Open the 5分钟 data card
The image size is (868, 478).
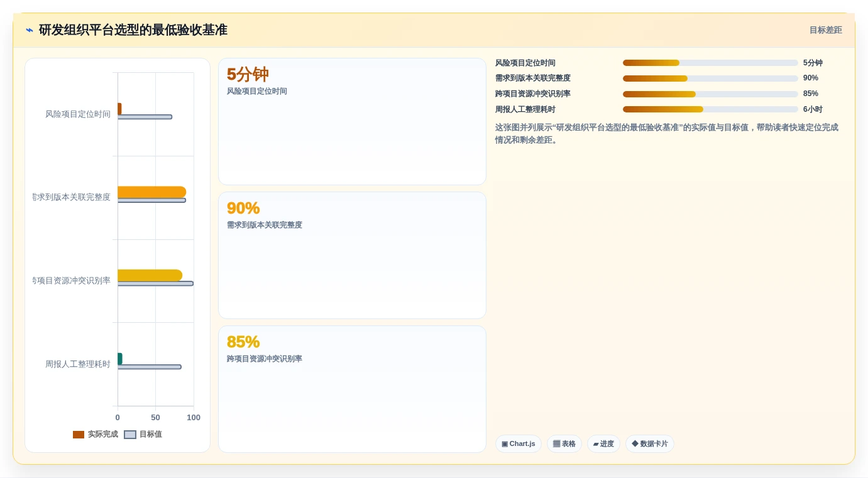coord(352,121)
